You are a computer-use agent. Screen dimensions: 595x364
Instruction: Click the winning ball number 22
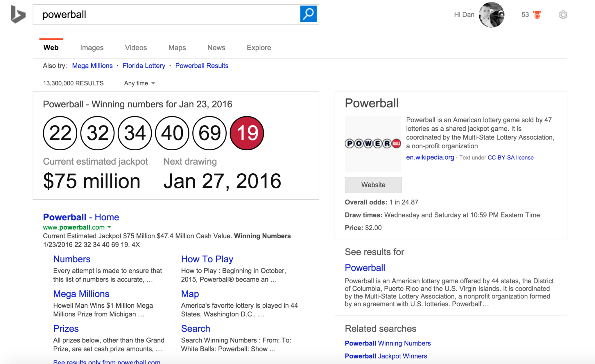click(x=60, y=133)
